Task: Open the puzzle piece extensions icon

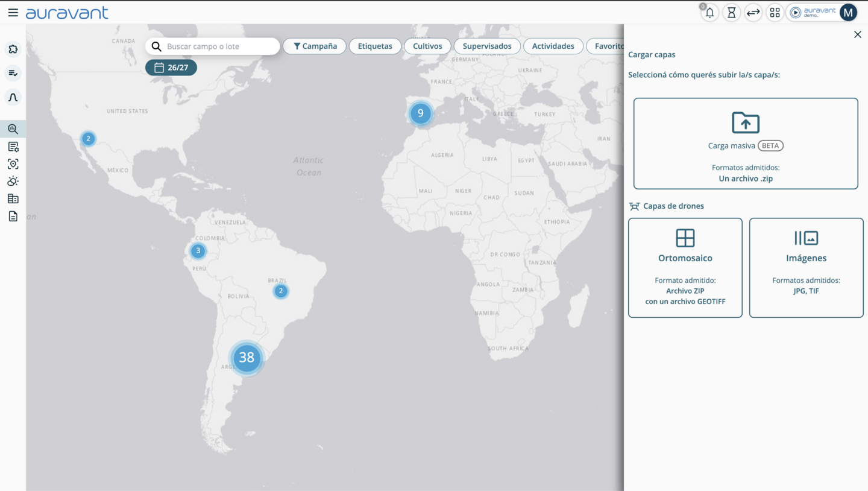Action: click(13, 49)
